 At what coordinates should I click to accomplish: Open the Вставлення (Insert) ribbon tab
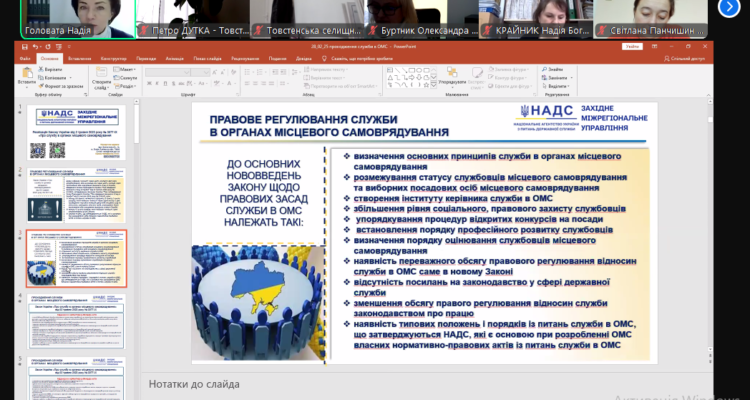coord(79,58)
